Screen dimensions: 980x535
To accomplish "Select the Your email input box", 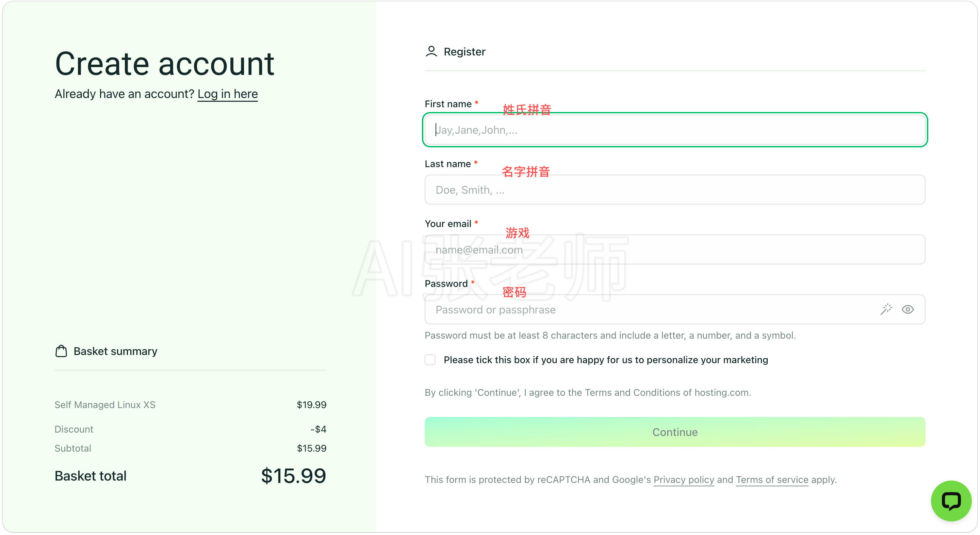I will 674,249.
